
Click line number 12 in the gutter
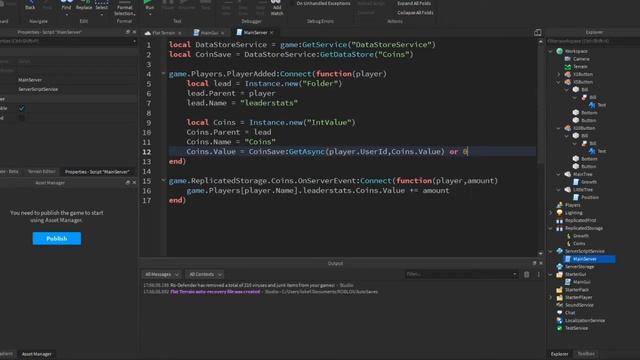point(147,152)
